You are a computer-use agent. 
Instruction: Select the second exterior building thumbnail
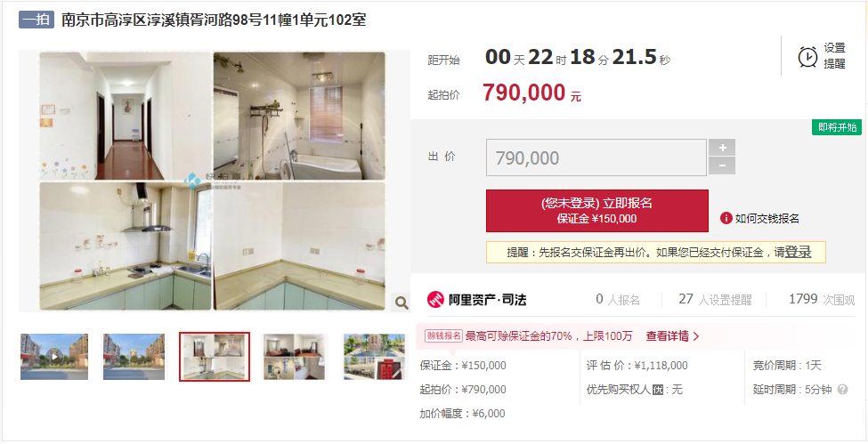click(x=134, y=357)
